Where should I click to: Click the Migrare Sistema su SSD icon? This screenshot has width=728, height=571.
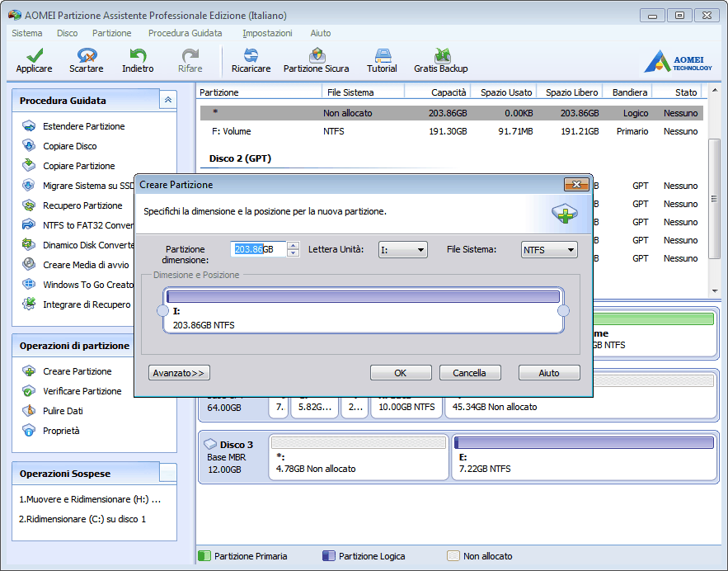click(29, 186)
